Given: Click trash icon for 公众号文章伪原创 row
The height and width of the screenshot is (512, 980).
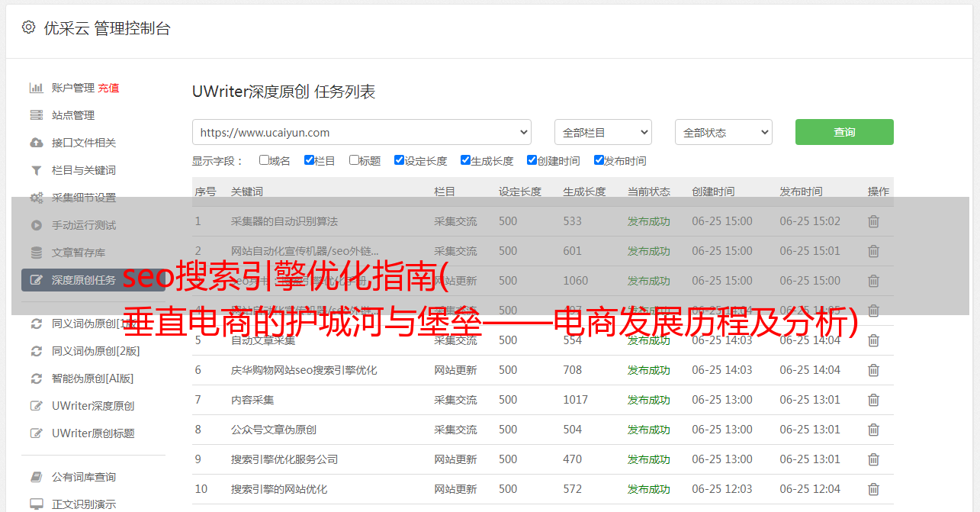Looking at the screenshot, I should point(873,430).
